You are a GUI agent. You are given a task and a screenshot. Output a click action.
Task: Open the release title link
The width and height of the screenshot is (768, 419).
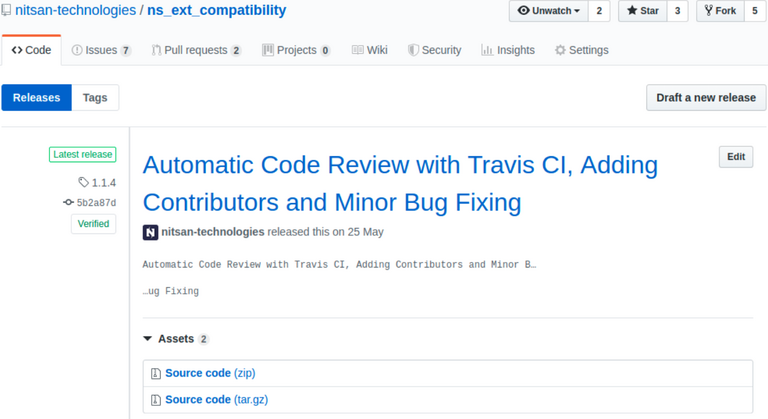pyautogui.click(x=400, y=183)
